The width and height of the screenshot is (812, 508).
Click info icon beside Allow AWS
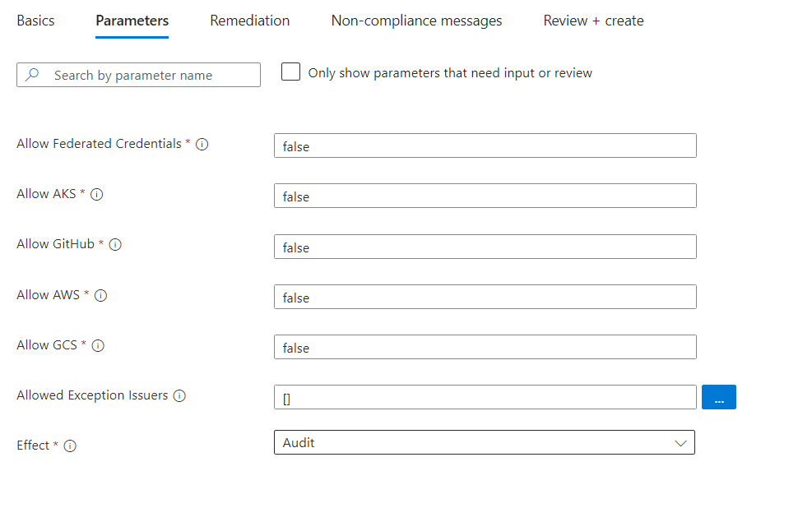[100, 295]
